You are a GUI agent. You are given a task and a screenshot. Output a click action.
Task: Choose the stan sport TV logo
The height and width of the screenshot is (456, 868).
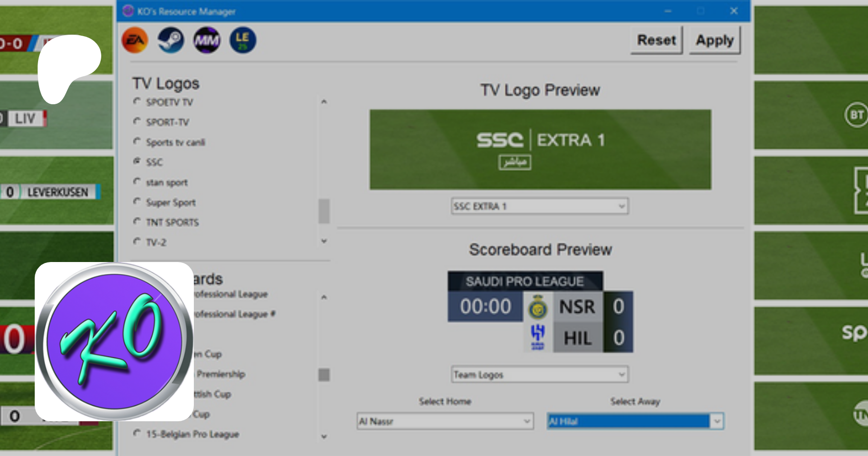tap(137, 182)
